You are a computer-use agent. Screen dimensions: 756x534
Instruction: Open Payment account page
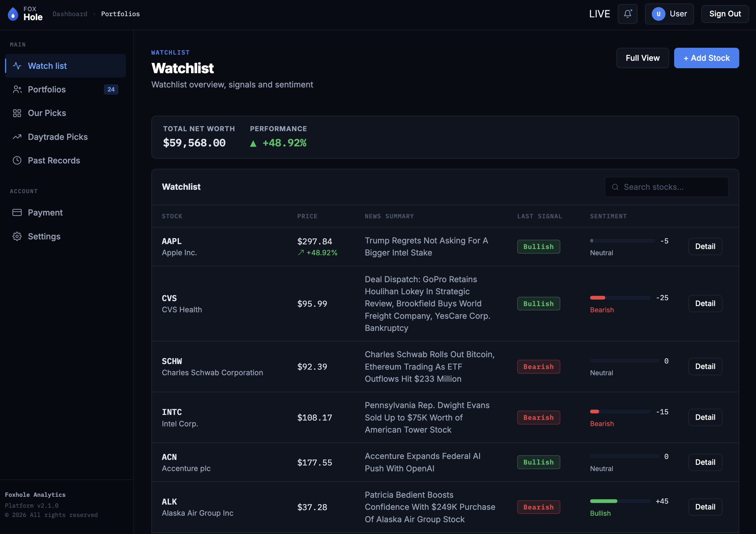[x=65, y=213]
